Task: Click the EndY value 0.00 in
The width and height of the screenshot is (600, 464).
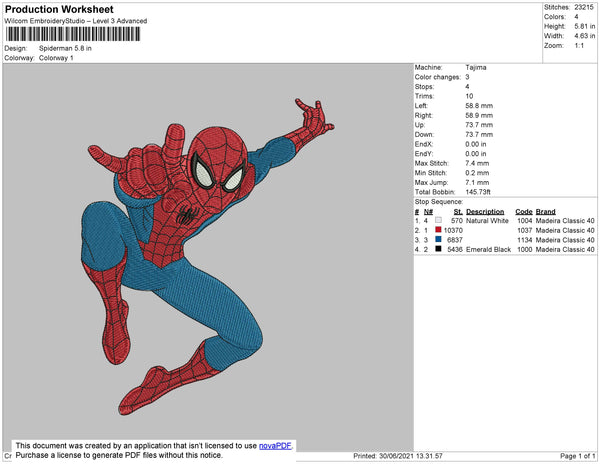Action: 476,154
